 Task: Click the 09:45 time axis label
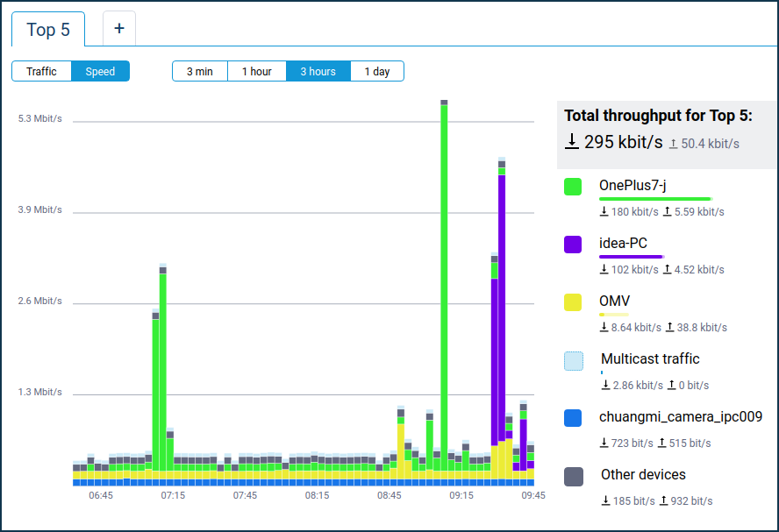[x=533, y=495]
